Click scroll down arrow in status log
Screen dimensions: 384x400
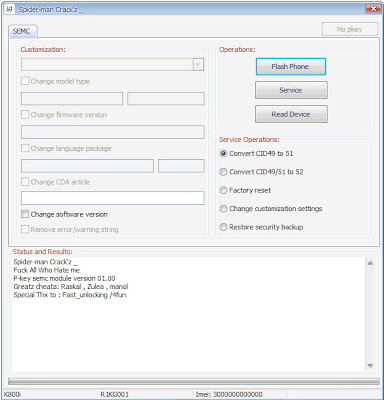[x=370, y=366]
